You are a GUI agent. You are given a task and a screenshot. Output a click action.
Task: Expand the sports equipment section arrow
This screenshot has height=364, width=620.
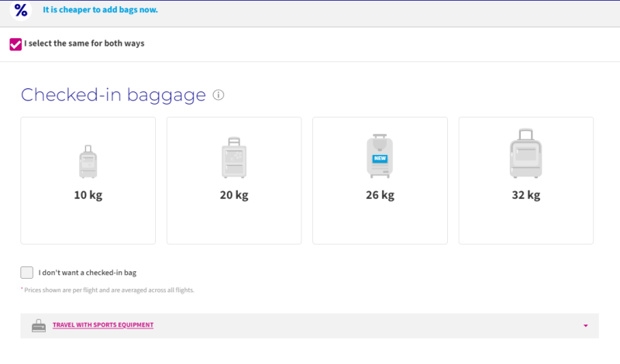pos(586,325)
